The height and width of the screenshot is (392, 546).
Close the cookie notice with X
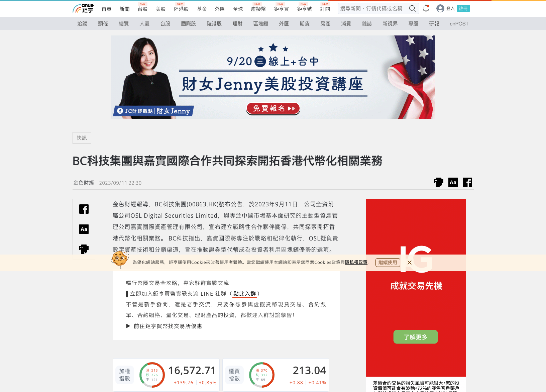click(410, 263)
